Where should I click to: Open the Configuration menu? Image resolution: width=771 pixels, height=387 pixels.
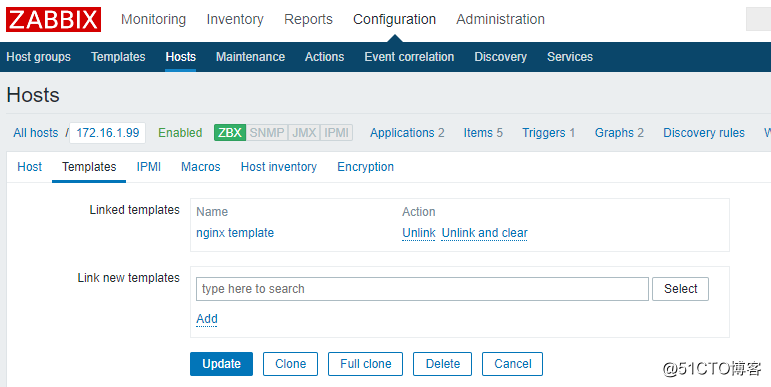click(394, 19)
